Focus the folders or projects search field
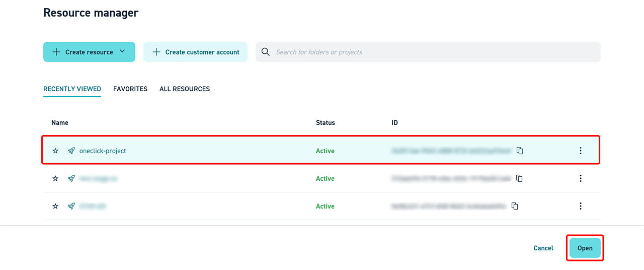This screenshot has width=644, height=270. 433,52
